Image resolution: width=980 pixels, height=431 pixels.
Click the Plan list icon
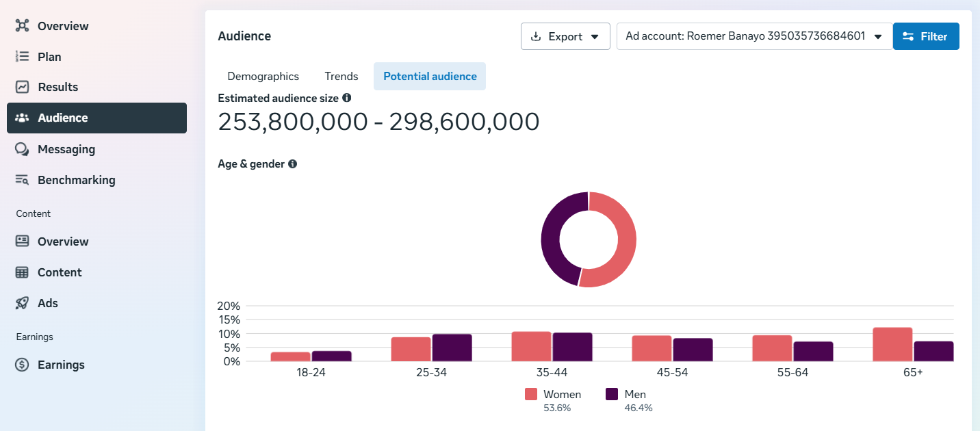click(22, 57)
